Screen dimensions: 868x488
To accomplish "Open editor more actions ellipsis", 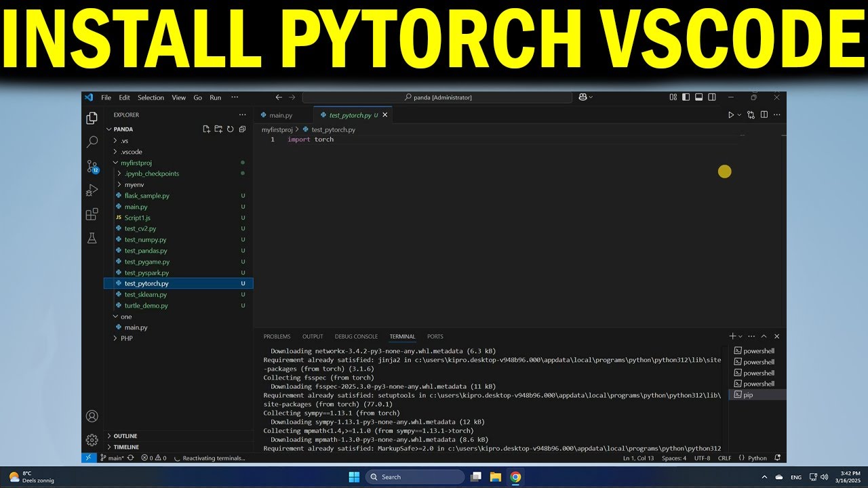I will (777, 115).
